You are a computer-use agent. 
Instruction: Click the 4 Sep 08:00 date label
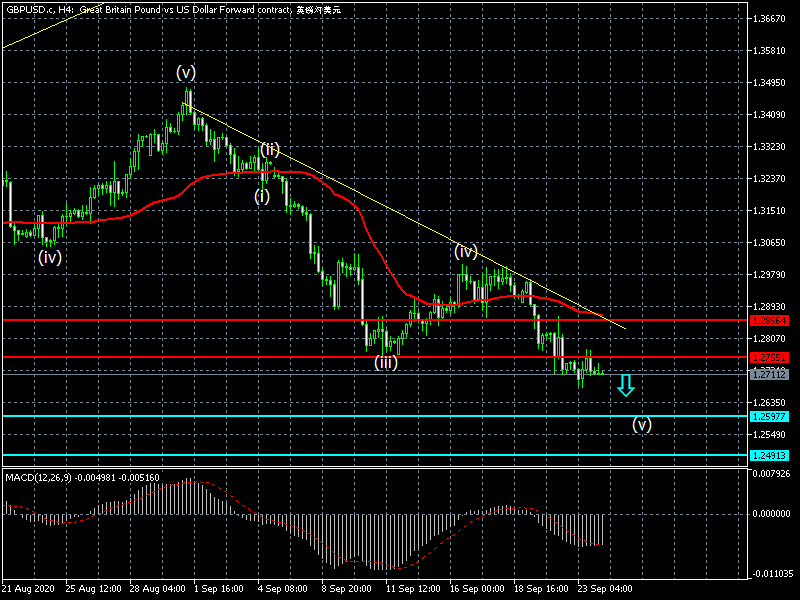(282, 588)
